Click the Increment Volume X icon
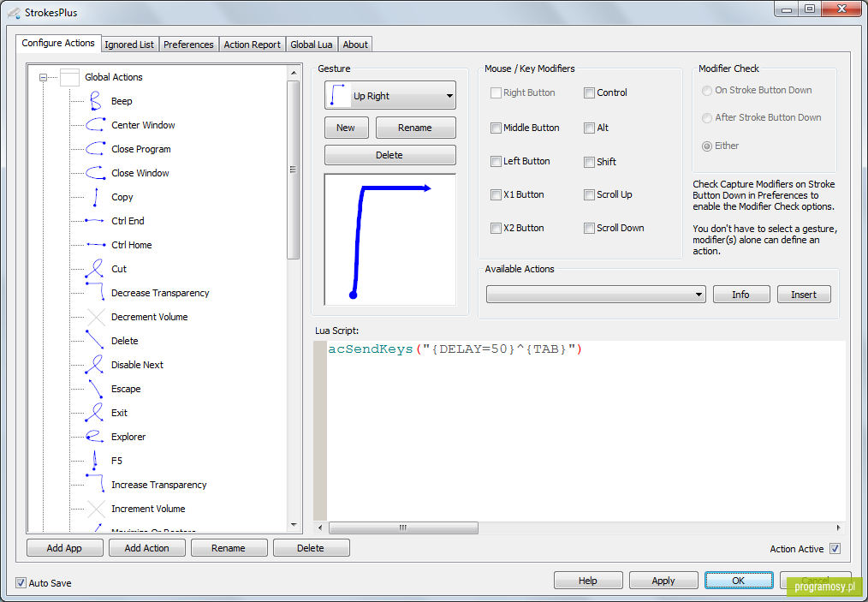This screenshot has height=602, width=868. (x=96, y=509)
